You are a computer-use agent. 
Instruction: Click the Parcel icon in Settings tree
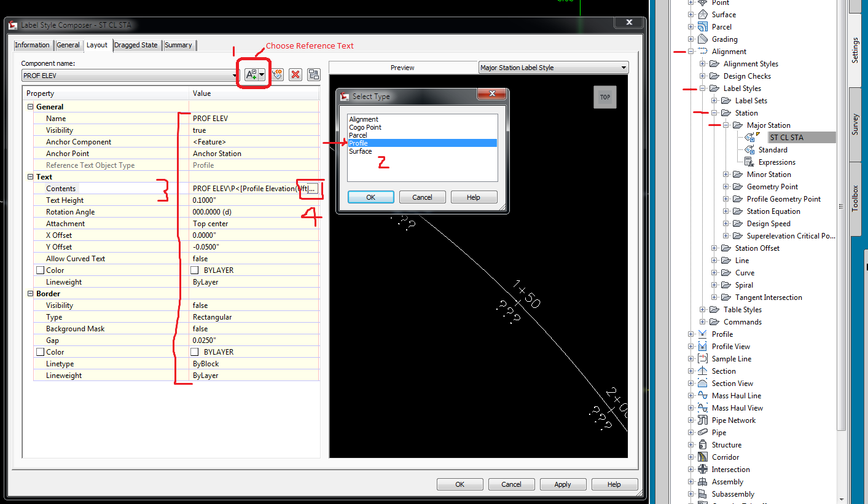coord(703,26)
